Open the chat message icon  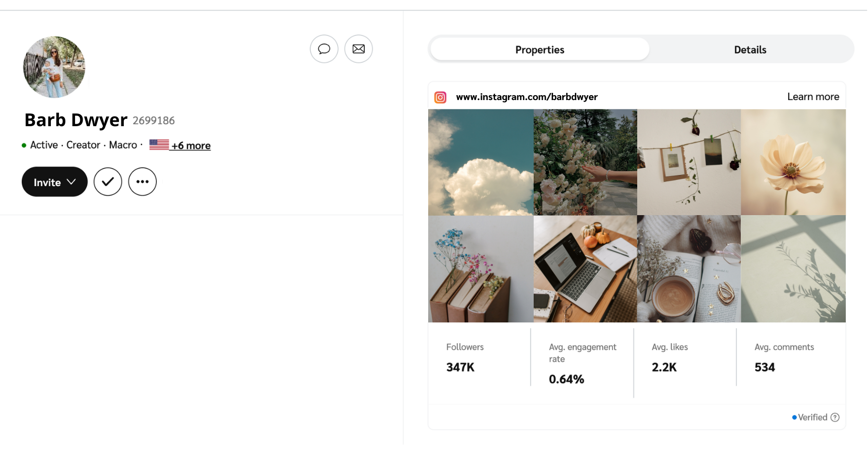point(324,49)
